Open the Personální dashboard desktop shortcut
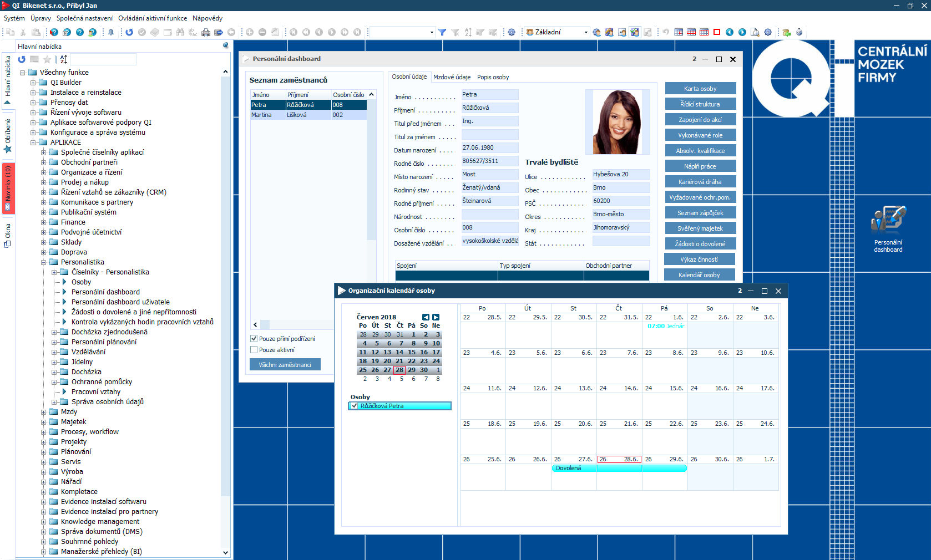The image size is (931, 560). click(x=888, y=228)
